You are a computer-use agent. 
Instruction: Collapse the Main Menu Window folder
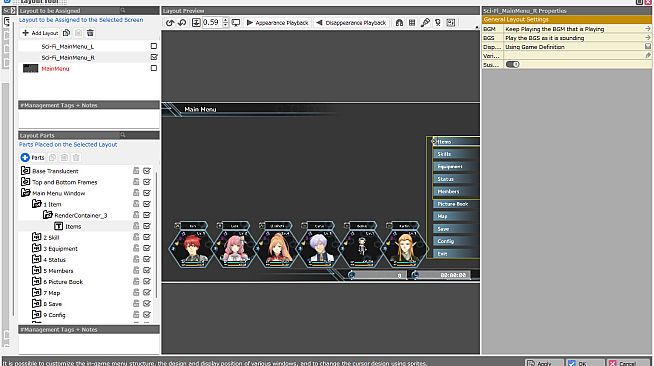tap(25, 193)
